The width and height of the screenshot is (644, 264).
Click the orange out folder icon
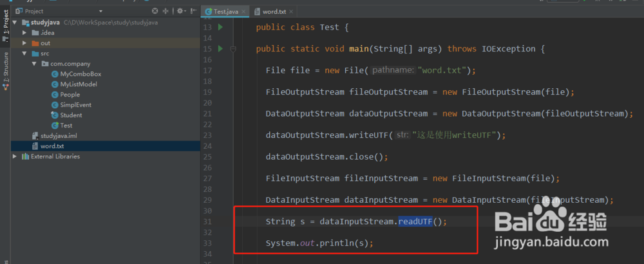click(x=35, y=43)
